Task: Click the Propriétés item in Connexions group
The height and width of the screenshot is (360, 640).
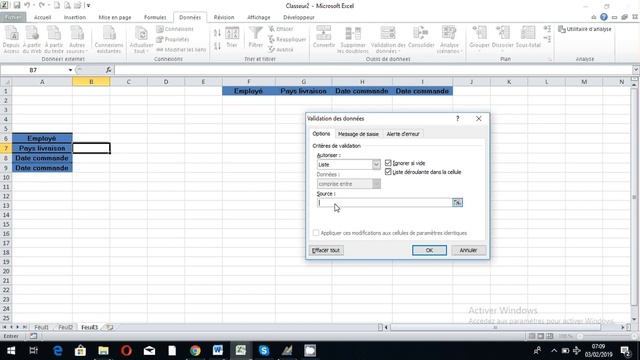Action: coord(173,39)
